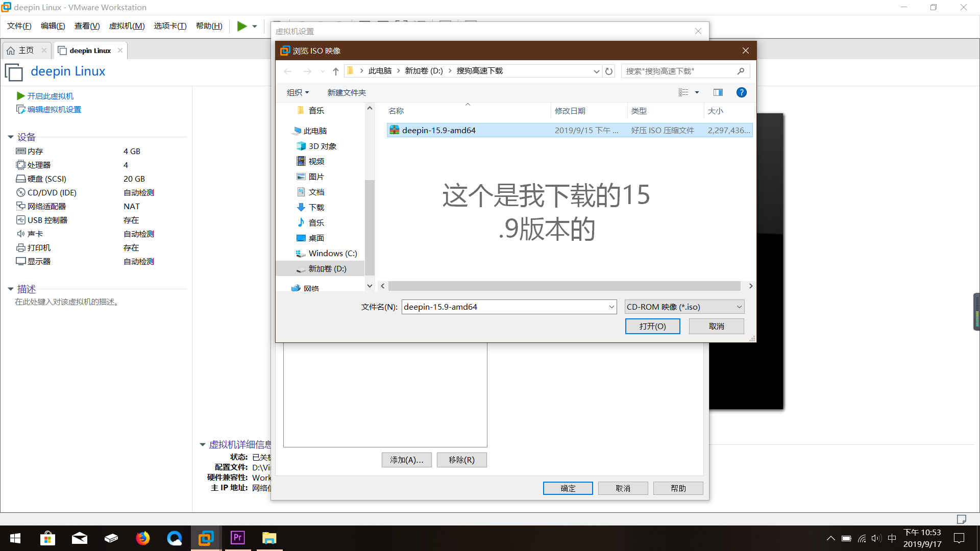Select the 声卡 device icon
Viewport: 980px width, 551px height.
click(21, 234)
